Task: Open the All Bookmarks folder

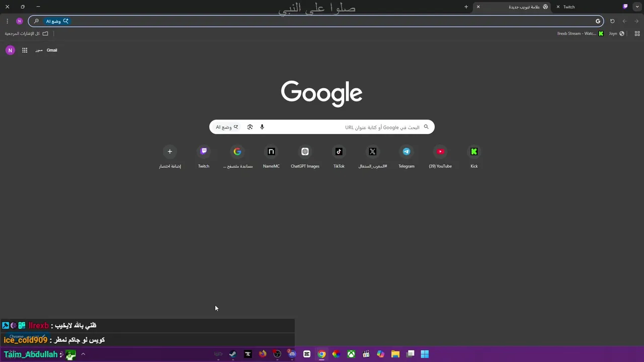Action: point(26,34)
